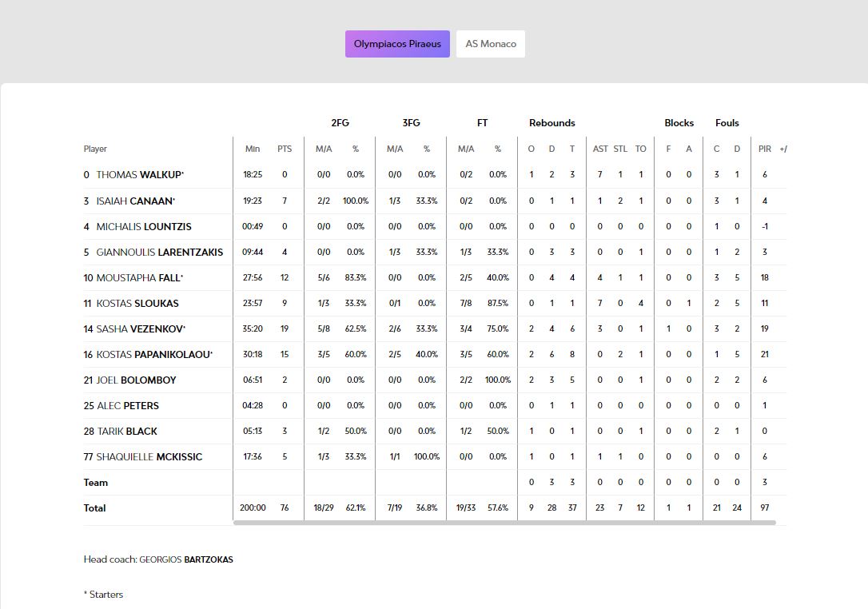The height and width of the screenshot is (609, 868).
Task: Select Vezenkov's minutes 35:20
Action: point(253,328)
